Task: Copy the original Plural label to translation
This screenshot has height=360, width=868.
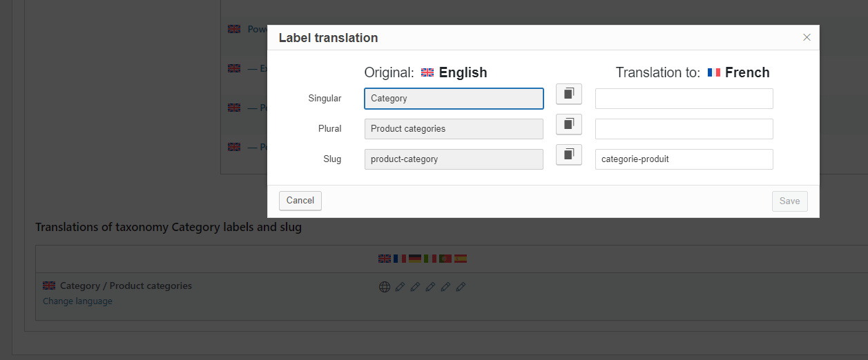Action: (x=569, y=124)
